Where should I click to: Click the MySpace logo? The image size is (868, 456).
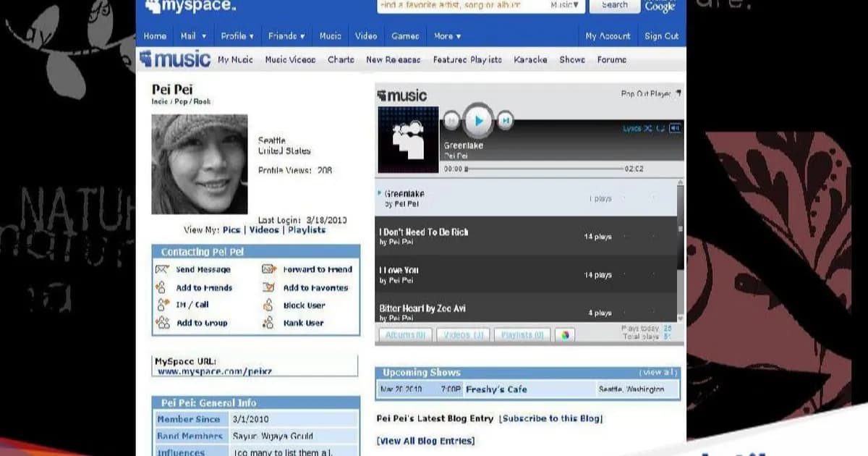190,7
